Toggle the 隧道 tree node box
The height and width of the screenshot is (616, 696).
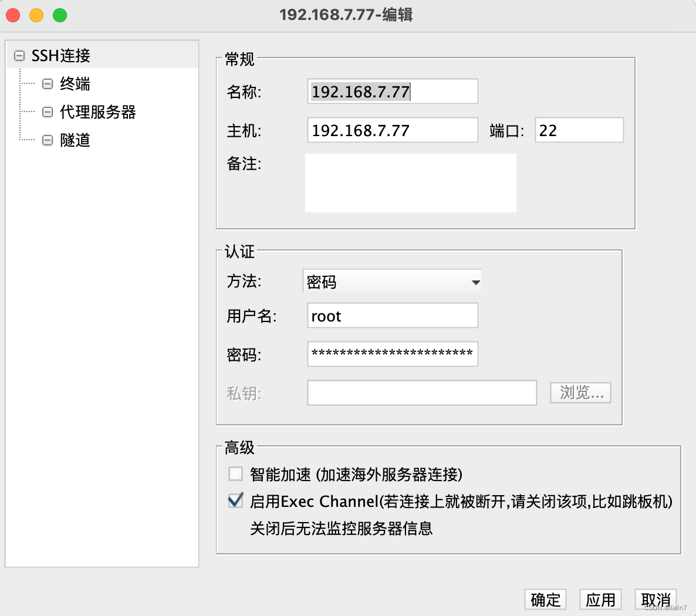click(x=48, y=140)
